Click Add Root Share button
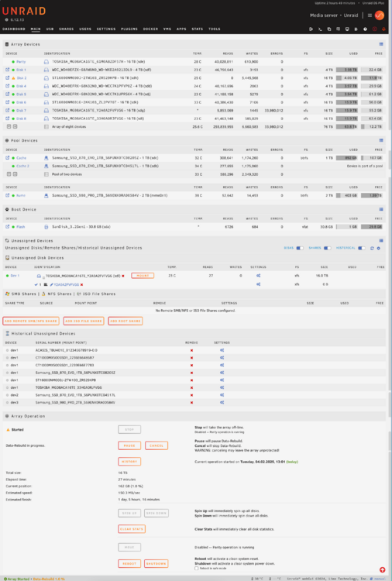Image resolution: width=392 pixels, height=581 pixels. click(126, 321)
